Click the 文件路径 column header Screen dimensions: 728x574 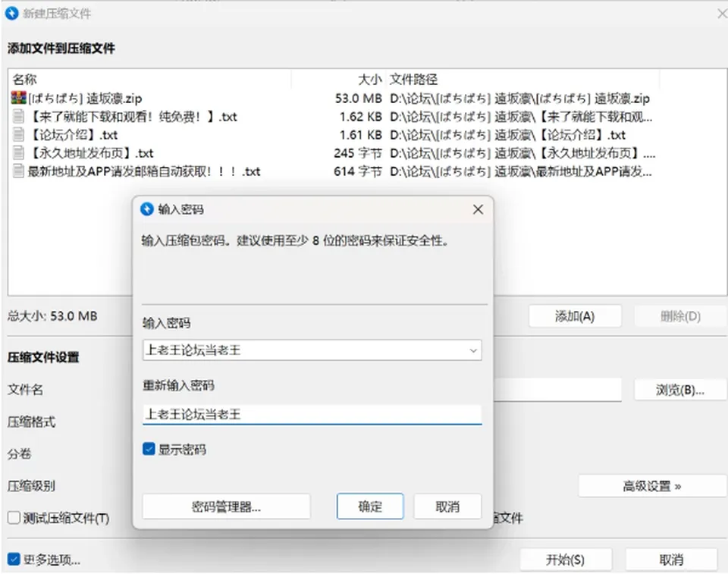click(x=414, y=80)
